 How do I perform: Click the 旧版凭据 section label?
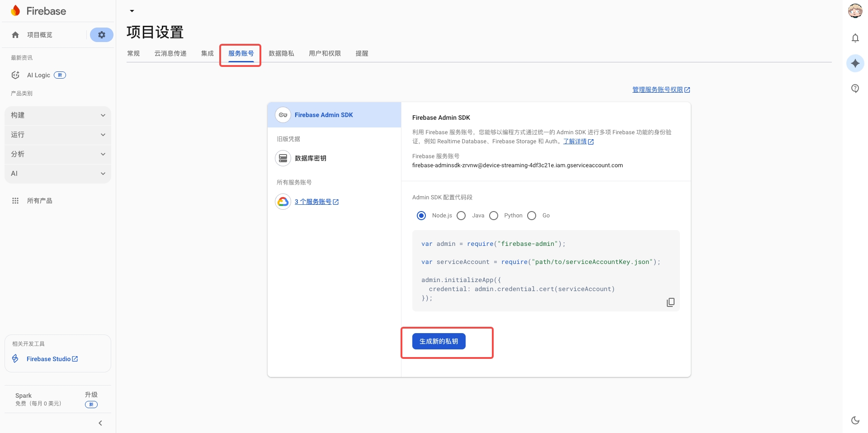click(288, 139)
